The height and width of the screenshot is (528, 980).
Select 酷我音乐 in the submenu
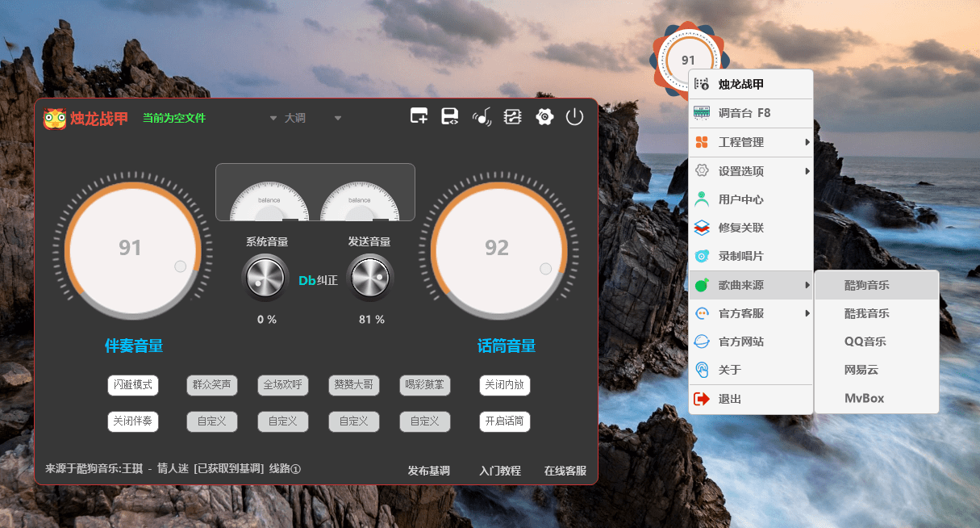tap(877, 313)
